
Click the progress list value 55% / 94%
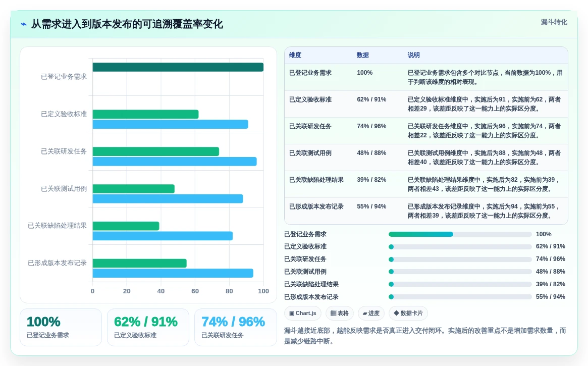[x=550, y=297]
